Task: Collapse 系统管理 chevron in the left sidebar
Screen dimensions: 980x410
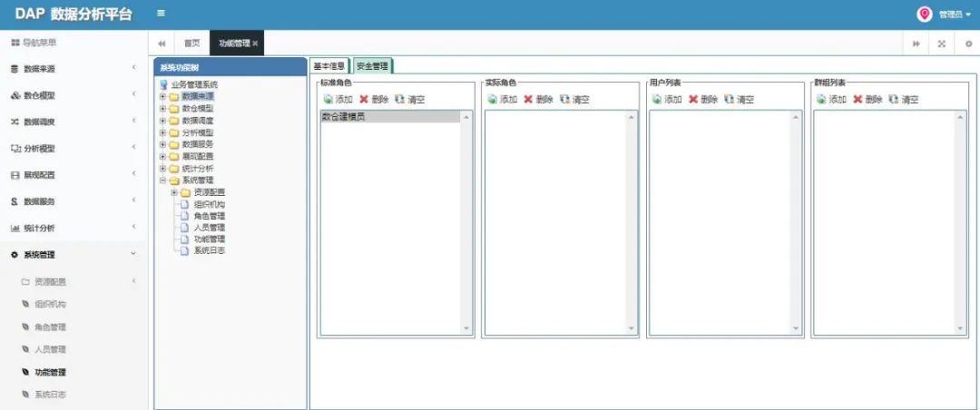Action: pyautogui.click(x=133, y=254)
